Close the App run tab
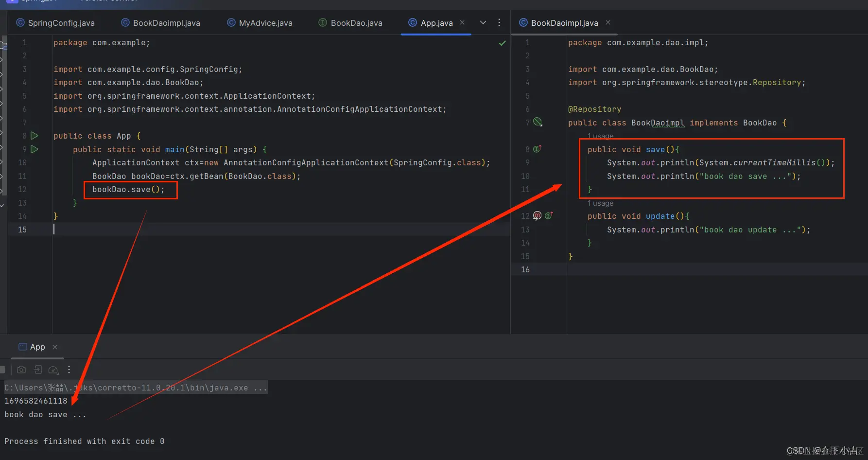Screen dimensions: 868x460 coord(55,347)
